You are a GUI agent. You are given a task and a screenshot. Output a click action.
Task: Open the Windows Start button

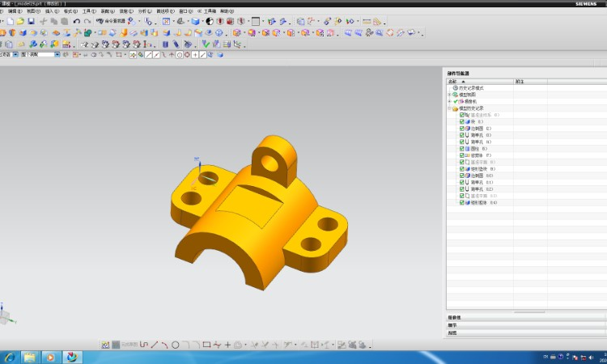pyautogui.click(x=9, y=357)
